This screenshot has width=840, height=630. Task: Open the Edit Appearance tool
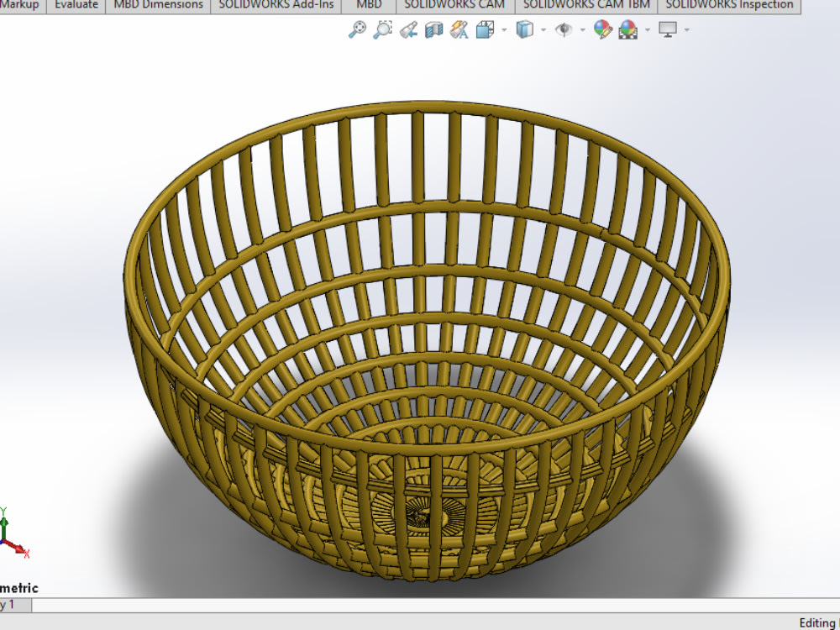click(x=601, y=30)
